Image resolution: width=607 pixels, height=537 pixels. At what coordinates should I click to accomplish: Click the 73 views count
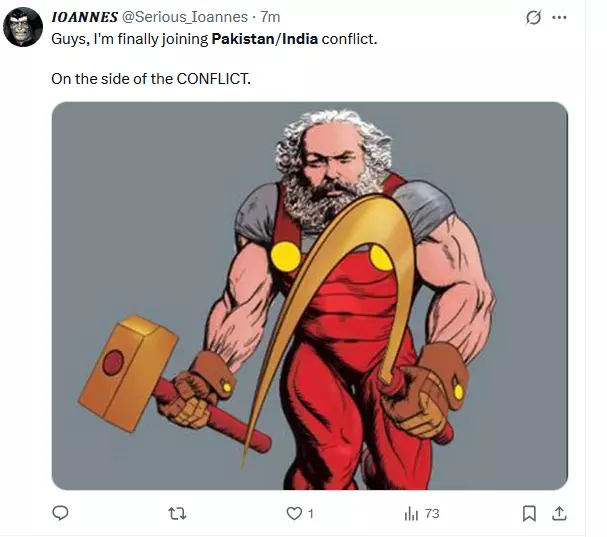(x=432, y=514)
